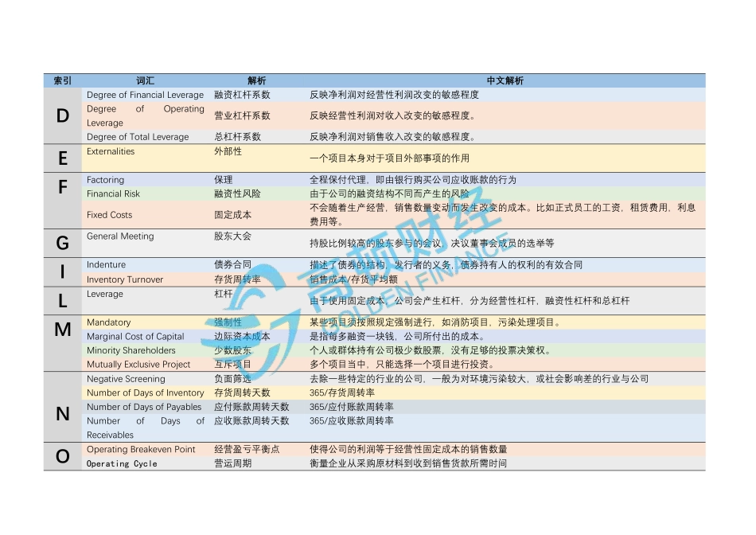Viewport: 756px width, 535px height.
Task: Click the 股东大会 translation cell
Action: tap(233, 236)
